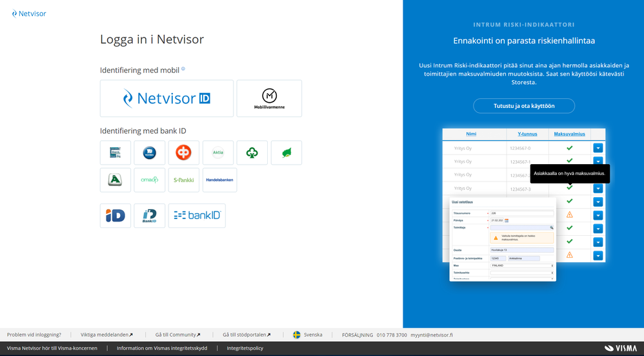Identify with Ålandsbanken green A logo
Image resolution: width=644 pixels, height=356 pixels.
pyautogui.click(x=116, y=180)
